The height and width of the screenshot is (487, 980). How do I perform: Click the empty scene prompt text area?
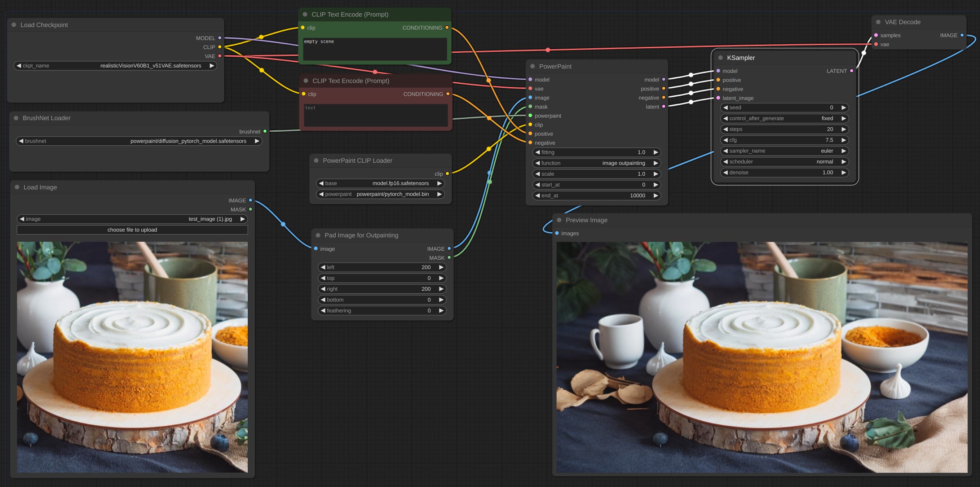375,49
